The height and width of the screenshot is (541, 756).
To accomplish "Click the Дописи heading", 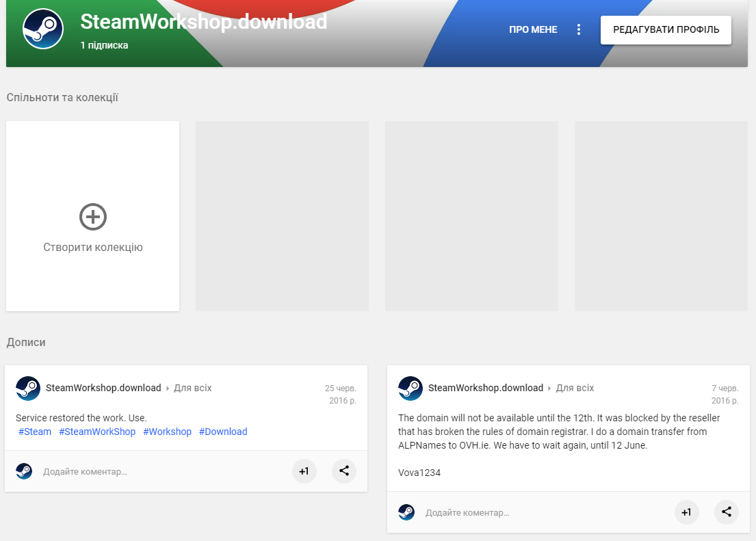I will (26, 343).
